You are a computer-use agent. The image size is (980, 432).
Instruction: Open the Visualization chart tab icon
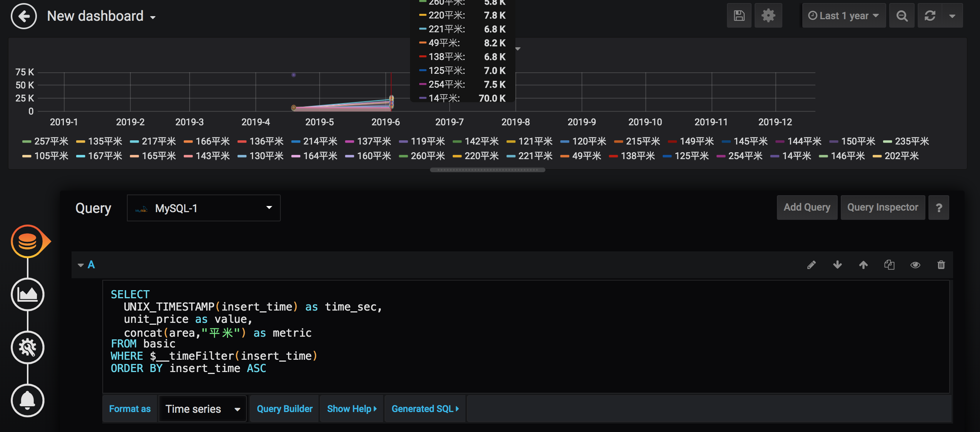click(28, 294)
